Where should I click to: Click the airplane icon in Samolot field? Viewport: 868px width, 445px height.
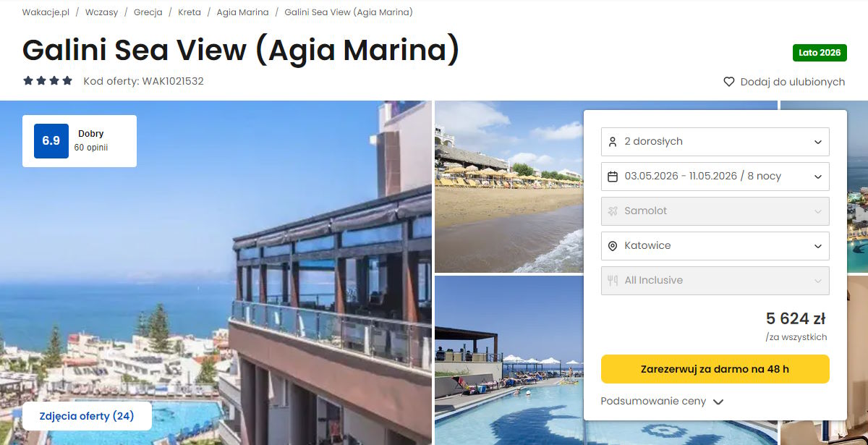click(x=613, y=211)
